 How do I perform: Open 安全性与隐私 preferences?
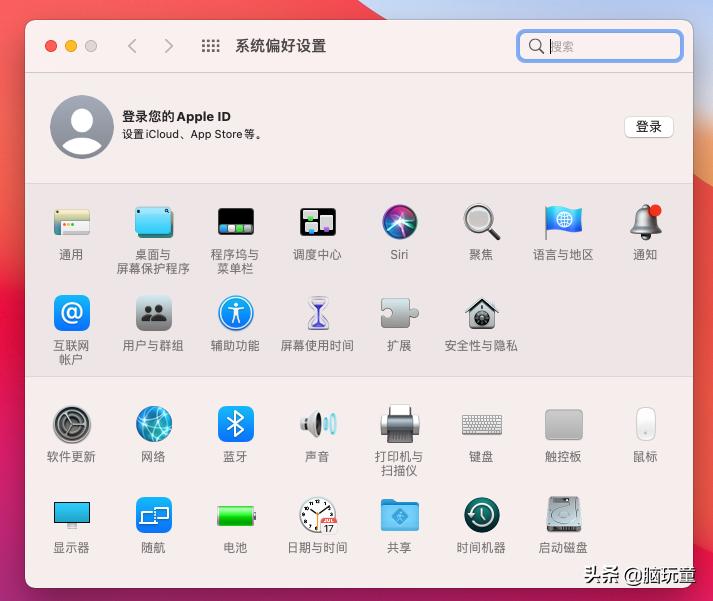[x=481, y=314]
